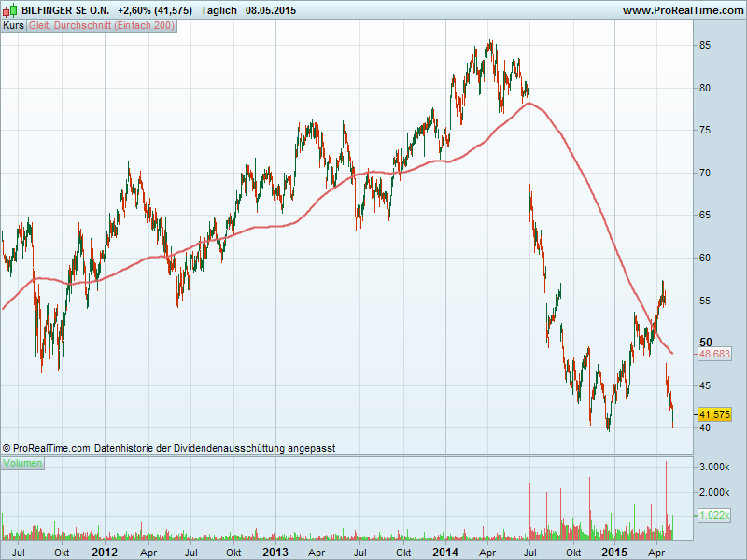Select the 41,575 current price tag

click(714, 414)
